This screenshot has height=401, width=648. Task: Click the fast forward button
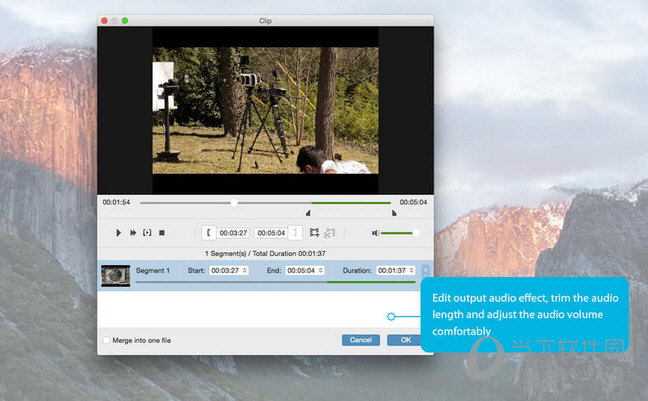[x=133, y=233]
